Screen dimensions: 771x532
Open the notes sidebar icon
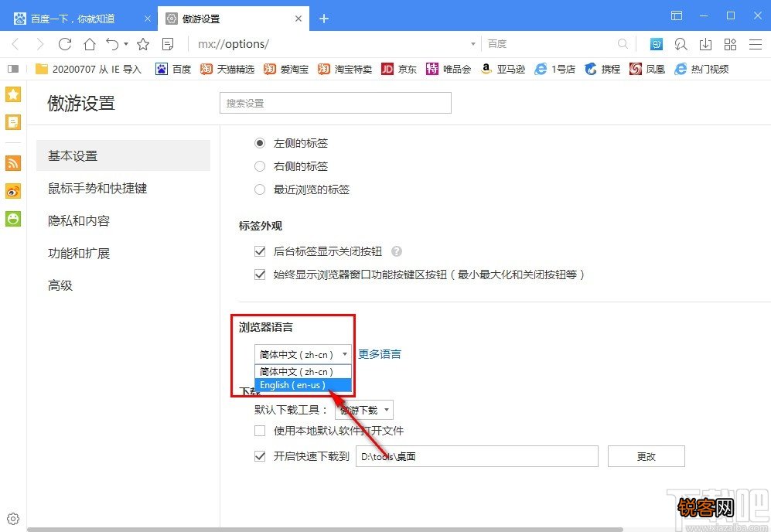tap(13, 122)
